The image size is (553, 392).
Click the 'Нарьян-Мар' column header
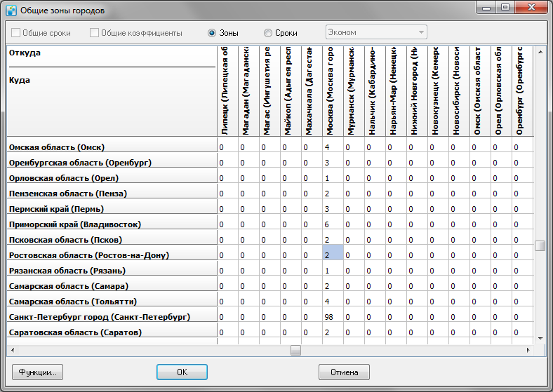pyautogui.click(x=396, y=91)
